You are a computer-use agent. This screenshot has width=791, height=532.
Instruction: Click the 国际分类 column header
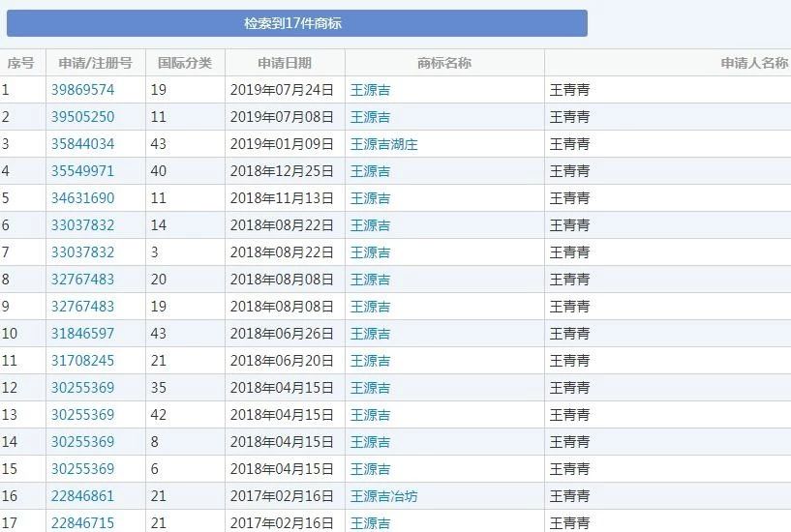[185, 63]
